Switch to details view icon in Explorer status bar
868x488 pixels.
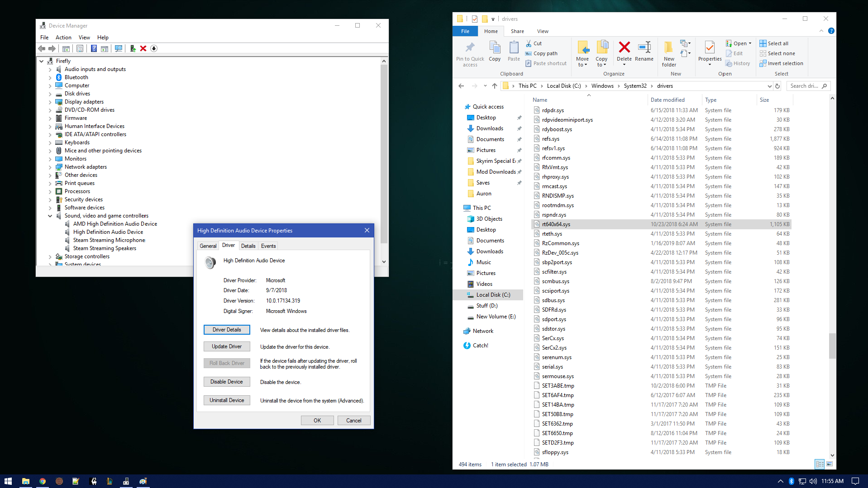[x=820, y=464]
